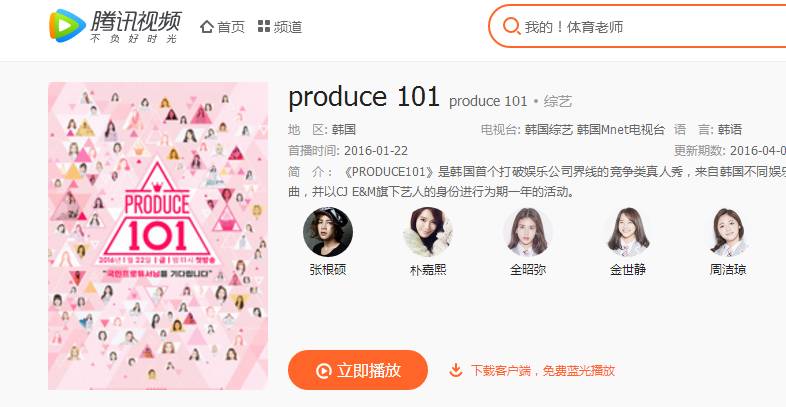Viewport: 786px width, 407px height.
Task: Click the play circle icon in 立即播放
Action: click(x=324, y=370)
